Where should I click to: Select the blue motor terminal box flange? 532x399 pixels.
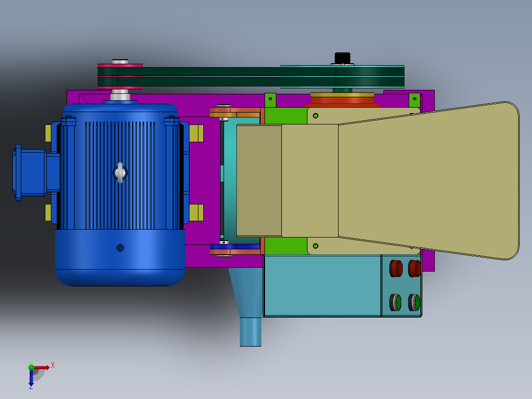pos(30,173)
